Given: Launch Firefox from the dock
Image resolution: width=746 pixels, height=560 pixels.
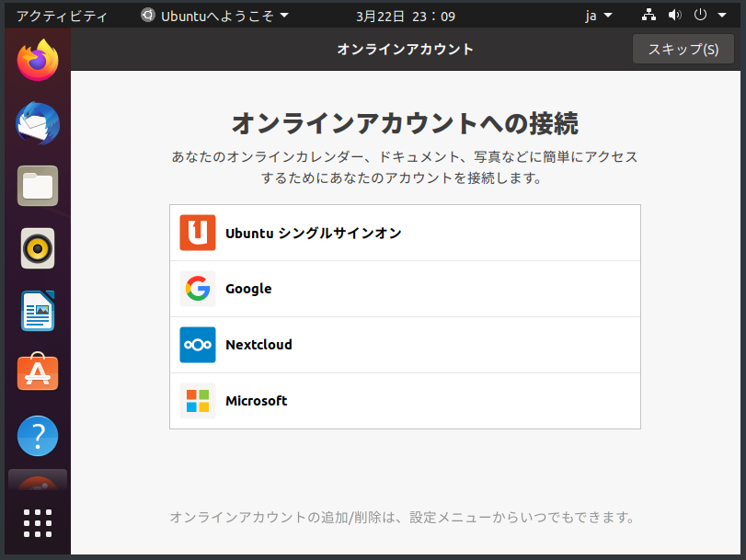Looking at the screenshot, I should 38,60.
